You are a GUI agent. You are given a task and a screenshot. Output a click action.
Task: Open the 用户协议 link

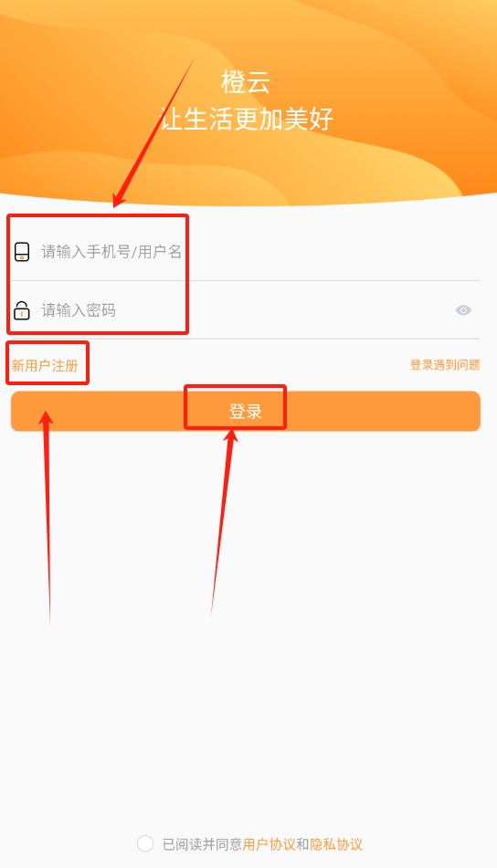269,844
